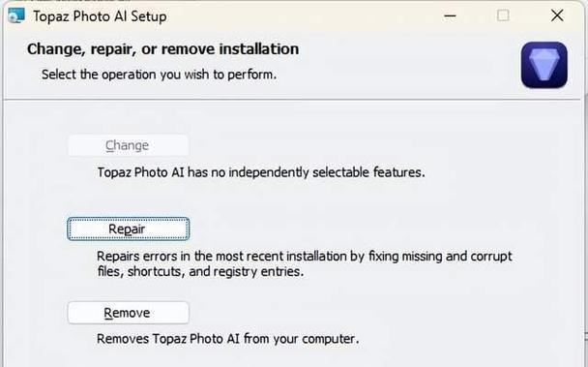Click the Repair button
Image resolution: width=588 pixels, height=367 pixels.
pos(129,229)
